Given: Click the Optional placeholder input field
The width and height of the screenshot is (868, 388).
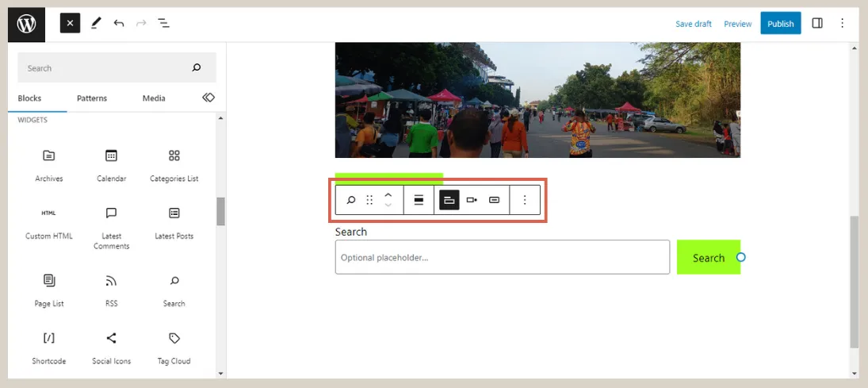Looking at the screenshot, I should point(502,257).
